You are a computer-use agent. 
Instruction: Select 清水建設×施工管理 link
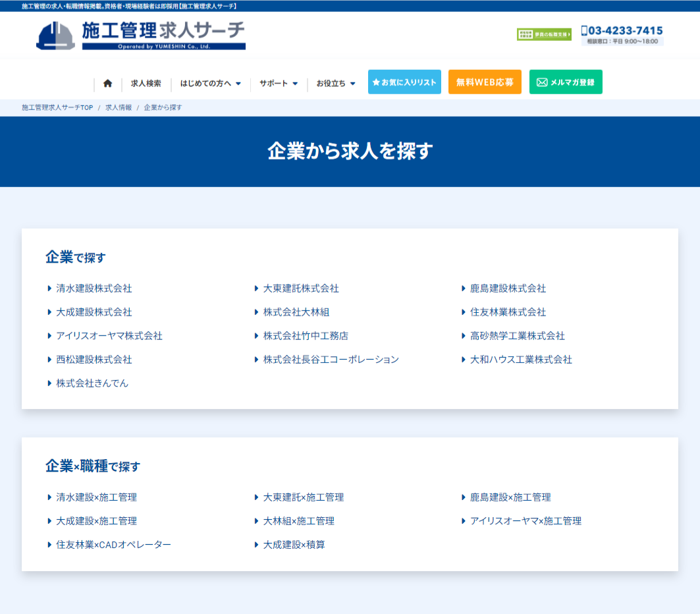96,497
